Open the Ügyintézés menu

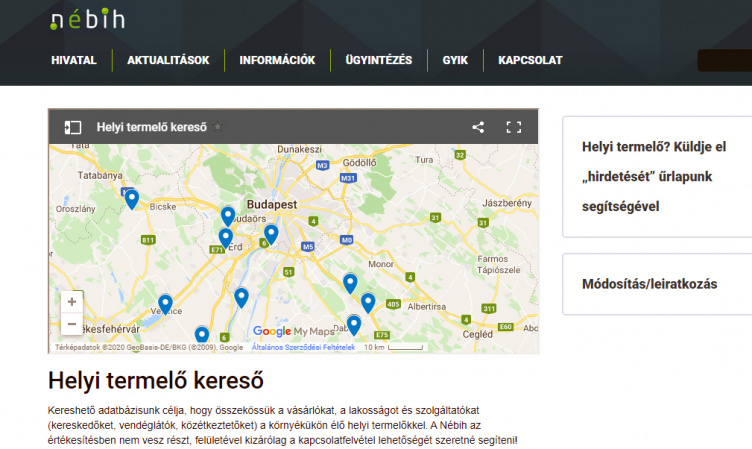tap(379, 60)
